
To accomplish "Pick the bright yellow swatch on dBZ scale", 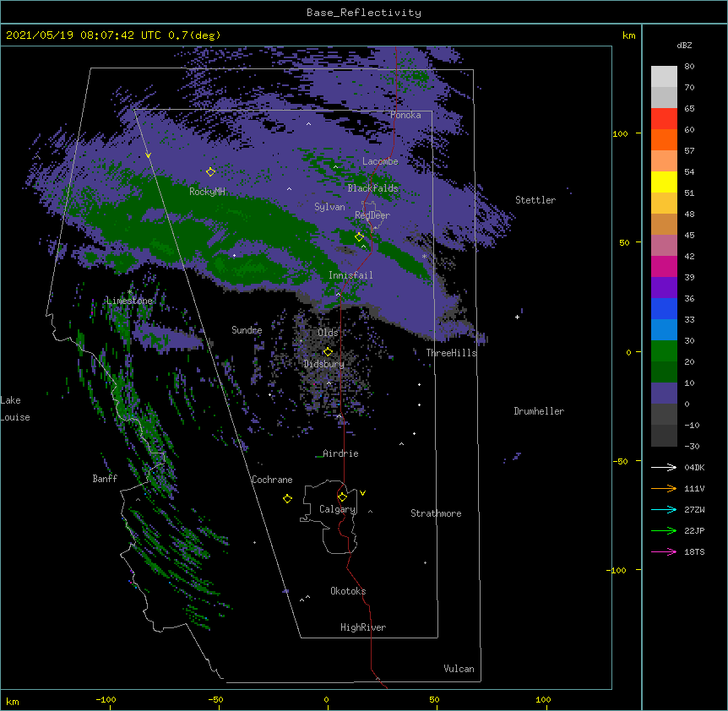I will (664, 182).
